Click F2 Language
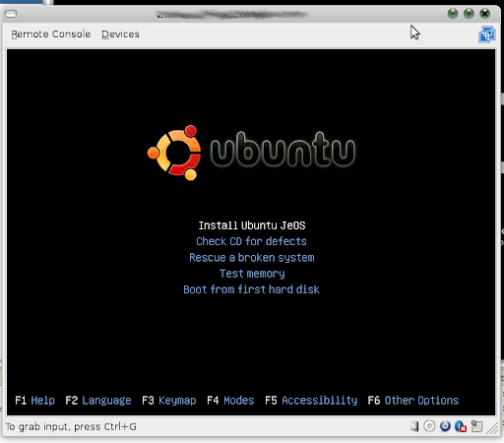The width and height of the screenshot is (504, 443). pos(98,401)
